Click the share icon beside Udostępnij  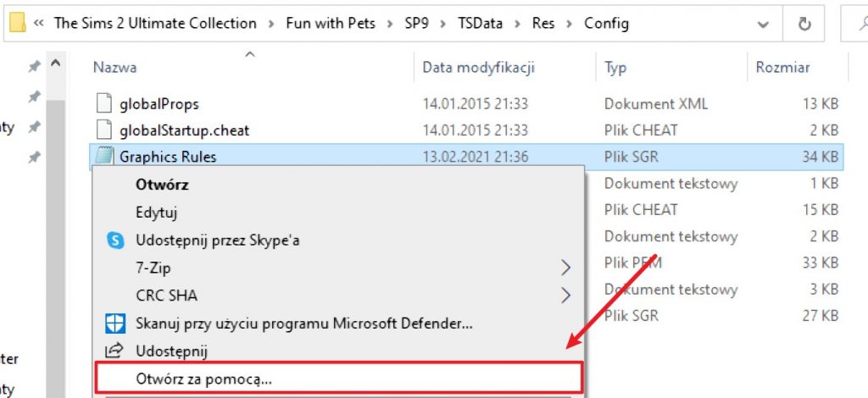tap(115, 351)
